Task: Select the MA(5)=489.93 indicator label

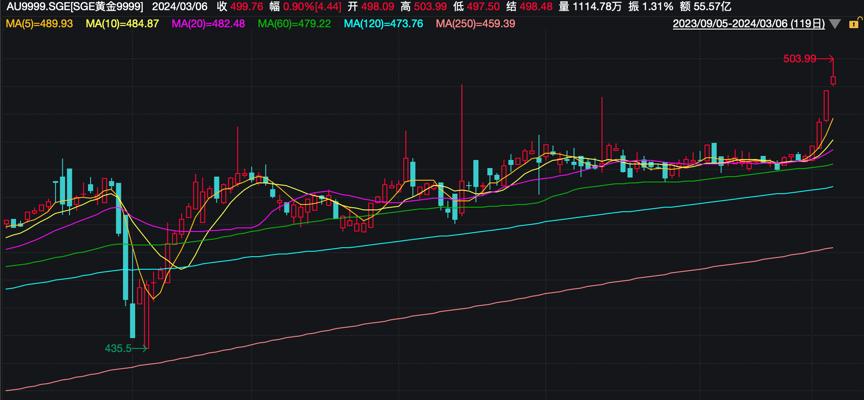Action: pyautogui.click(x=39, y=24)
